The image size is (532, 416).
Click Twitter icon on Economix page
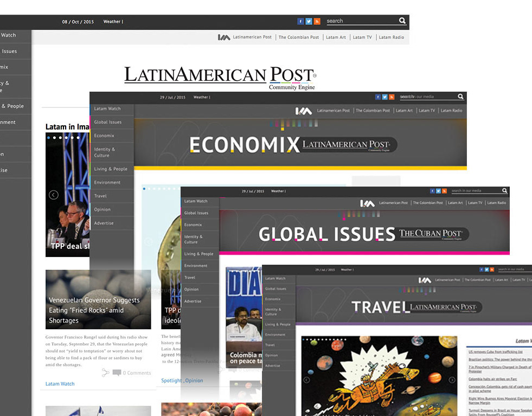pyautogui.click(x=384, y=97)
